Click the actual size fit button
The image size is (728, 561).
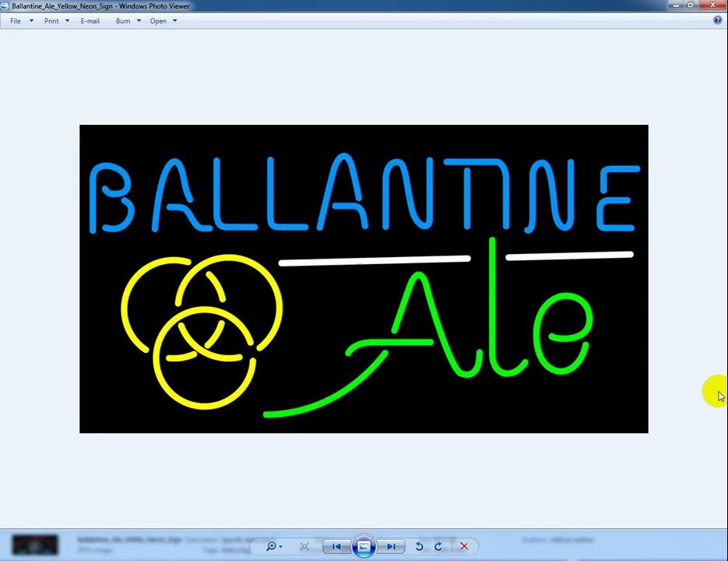point(304,546)
